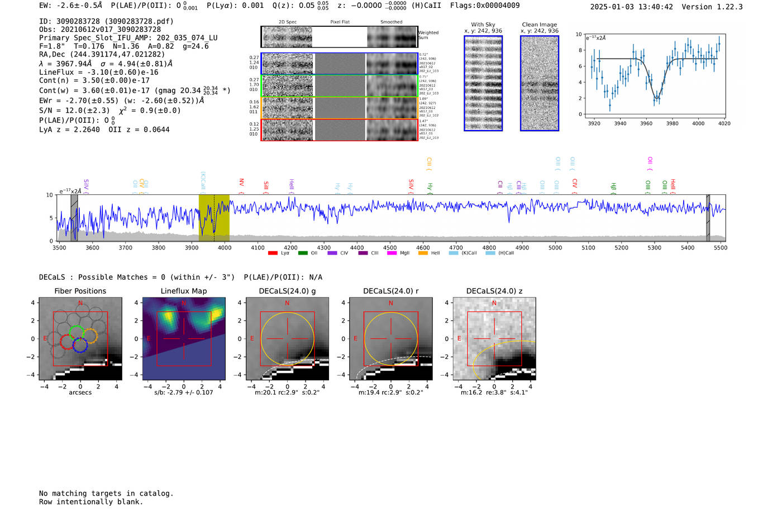Open the DECaLS(24.0) r image

pos(391,339)
